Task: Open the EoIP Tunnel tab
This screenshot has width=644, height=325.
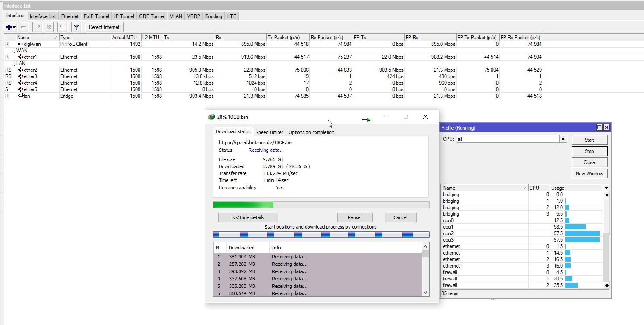Action: [x=96, y=16]
